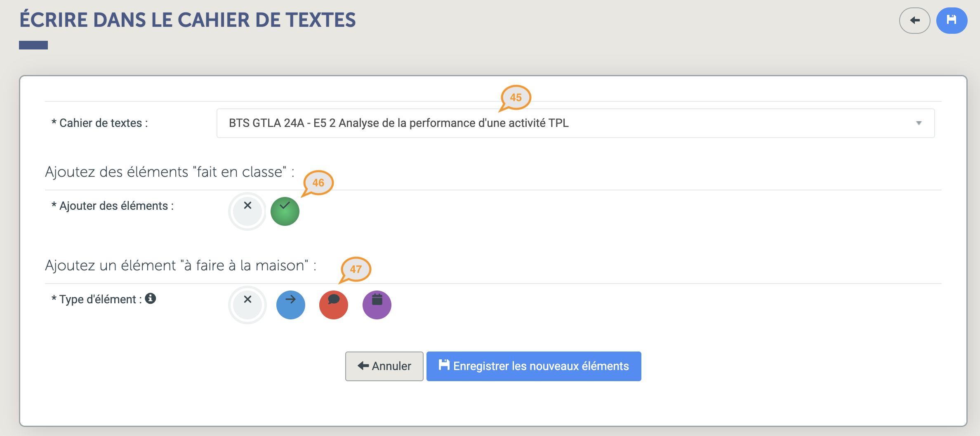Choose the X option for Type d'élément
The width and height of the screenshot is (980, 436).
coord(247,305)
